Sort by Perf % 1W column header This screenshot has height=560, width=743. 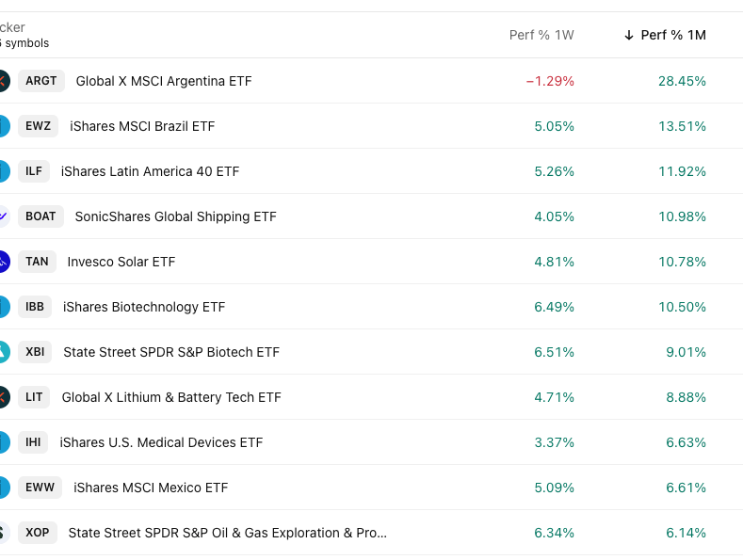[x=541, y=35]
